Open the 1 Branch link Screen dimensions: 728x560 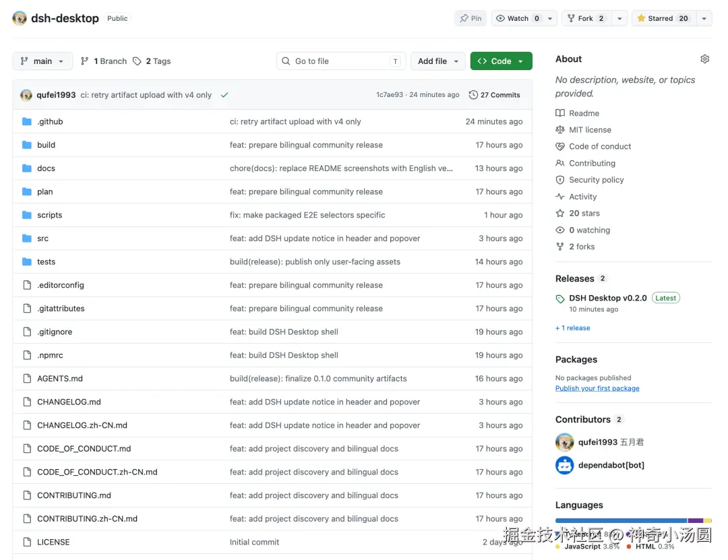point(104,61)
